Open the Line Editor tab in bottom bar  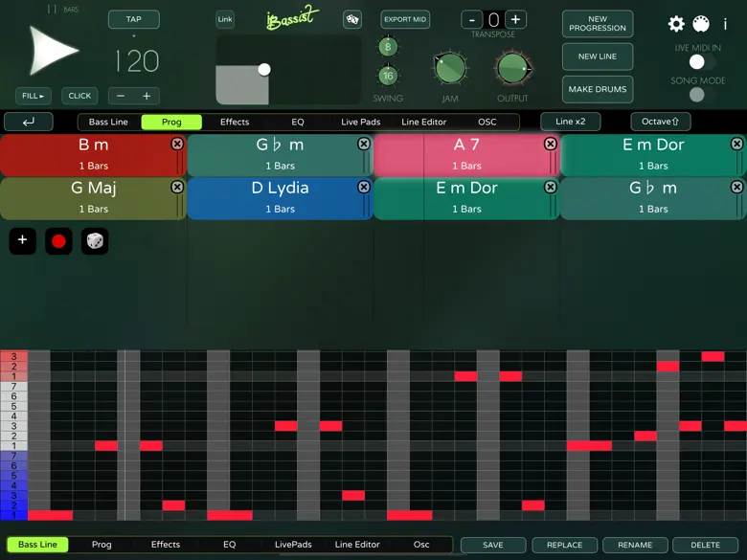pos(357,545)
